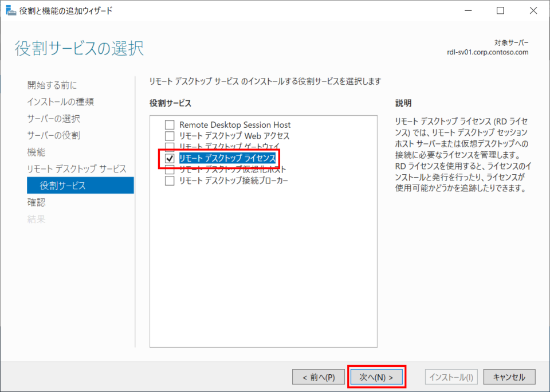Image resolution: width=550 pixels, height=392 pixels.
Task: Jump to the サーバーの役割 step
Action: point(53,135)
